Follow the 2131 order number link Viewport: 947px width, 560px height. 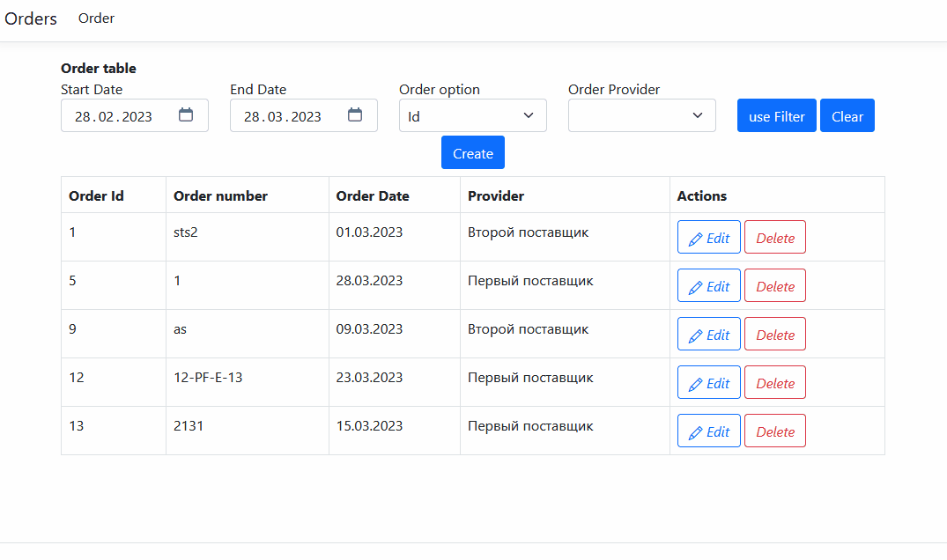click(x=188, y=425)
